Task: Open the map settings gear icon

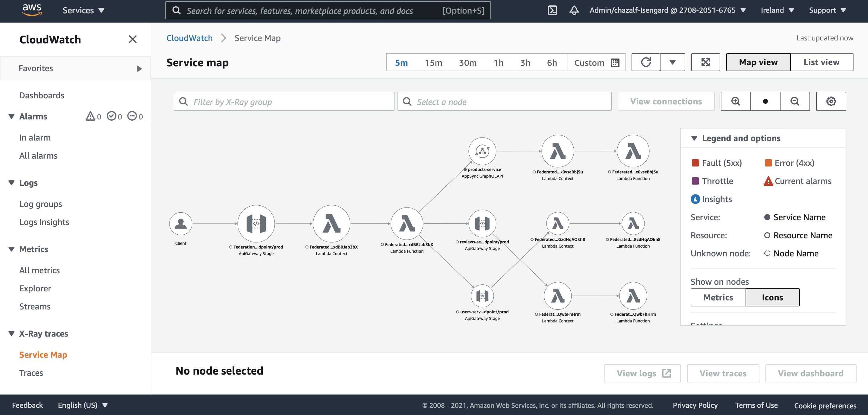Action: 831,101
